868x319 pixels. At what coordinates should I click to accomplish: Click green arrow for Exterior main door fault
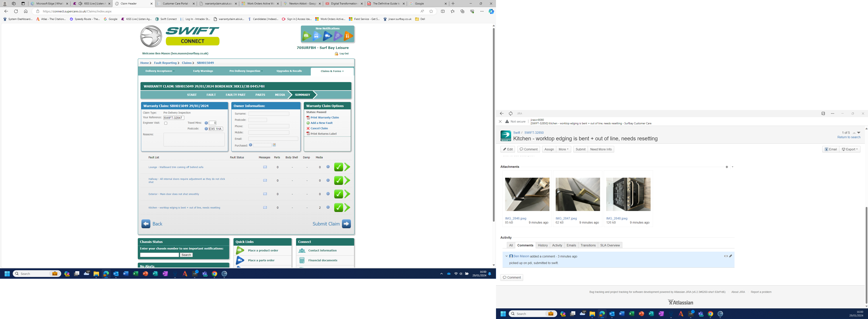coord(347,194)
